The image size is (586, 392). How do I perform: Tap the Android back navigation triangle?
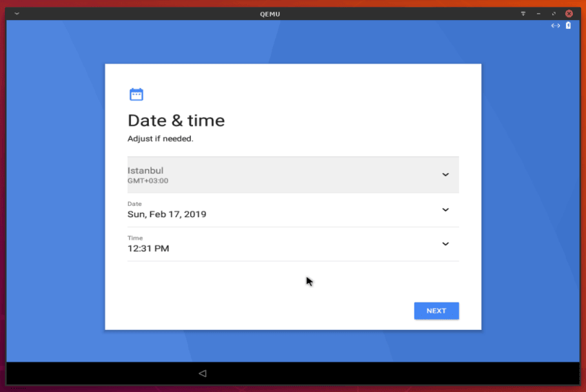(203, 373)
